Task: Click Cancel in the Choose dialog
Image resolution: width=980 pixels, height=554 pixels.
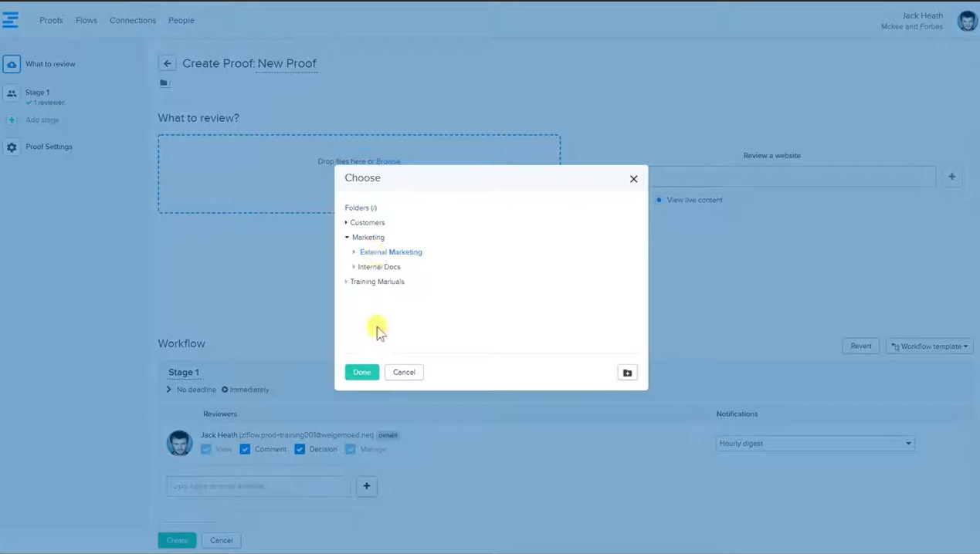Action: coord(404,372)
